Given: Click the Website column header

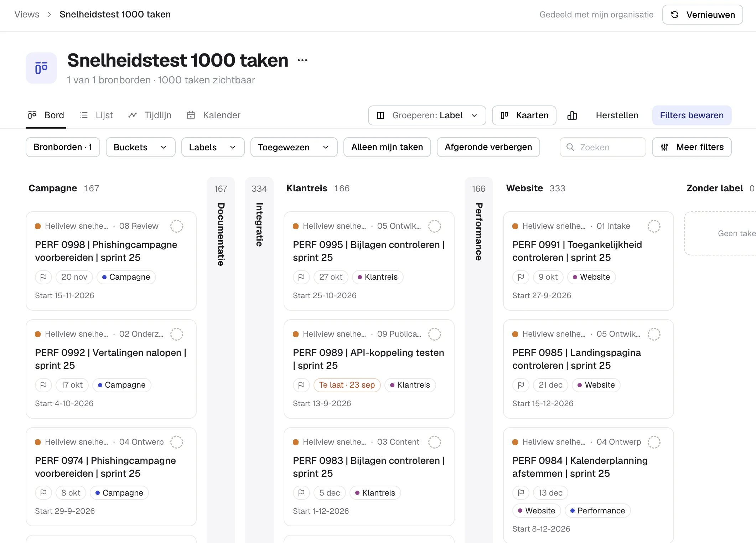Looking at the screenshot, I should pos(524,188).
